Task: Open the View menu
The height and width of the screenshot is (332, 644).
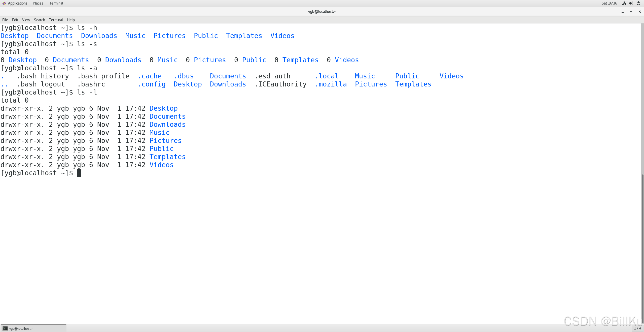Action: point(26,20)
